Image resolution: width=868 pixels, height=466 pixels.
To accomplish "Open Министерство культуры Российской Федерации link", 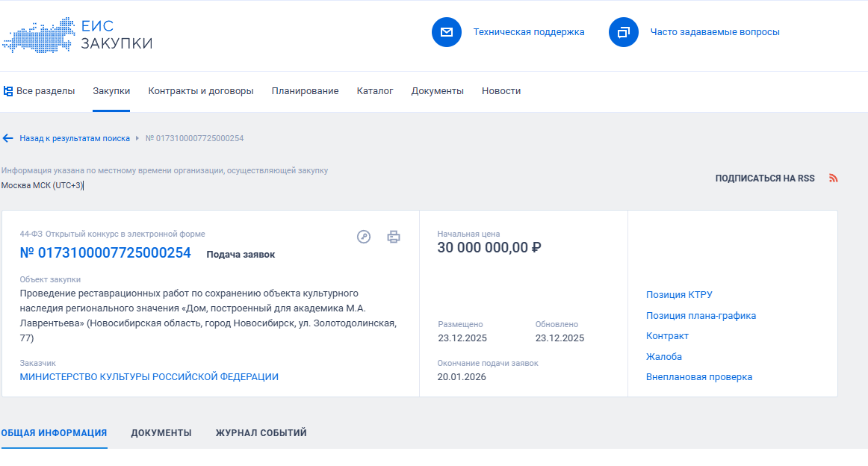I will (x=149, y=377).
